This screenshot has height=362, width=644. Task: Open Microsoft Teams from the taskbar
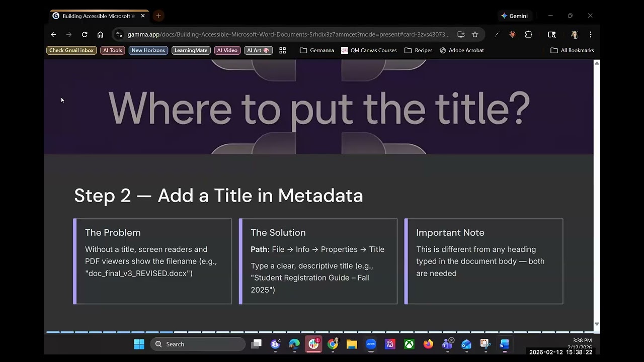tap(447, 344)
